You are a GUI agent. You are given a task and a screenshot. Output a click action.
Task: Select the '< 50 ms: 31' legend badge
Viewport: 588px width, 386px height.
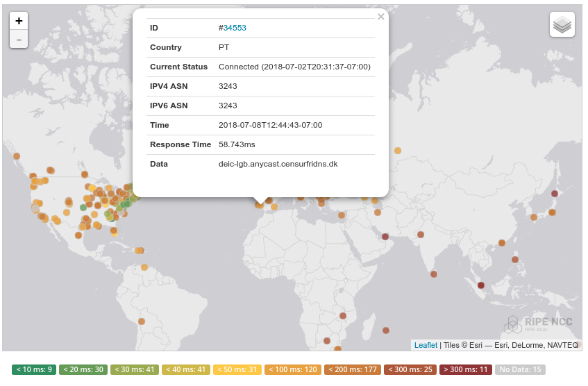pyautogui.click(x=237, y=369)
